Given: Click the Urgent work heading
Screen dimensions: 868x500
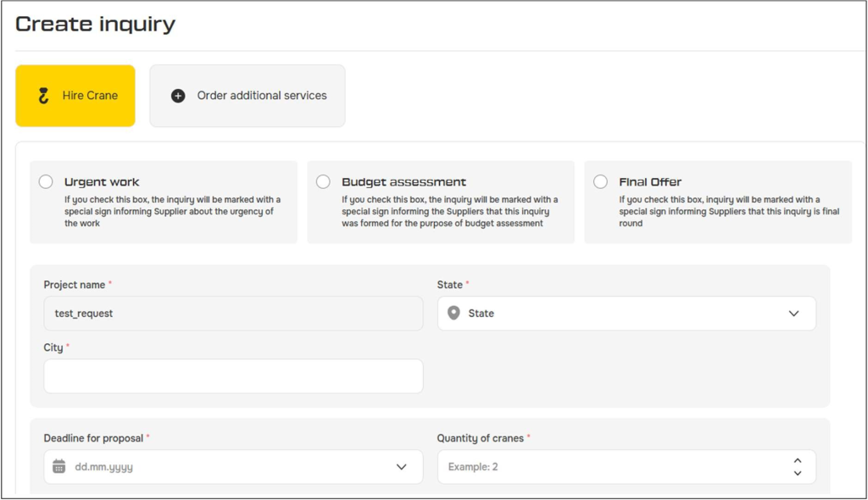Looking at the screenshot, I should (x=102, y=182).
